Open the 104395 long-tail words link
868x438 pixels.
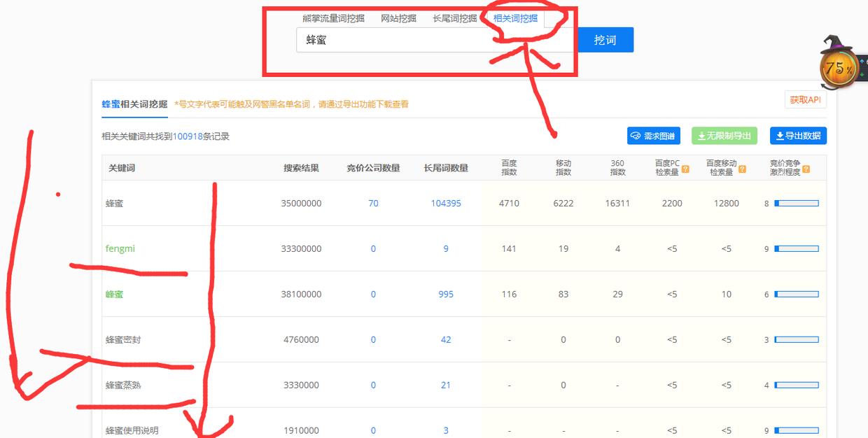point(445,203)
